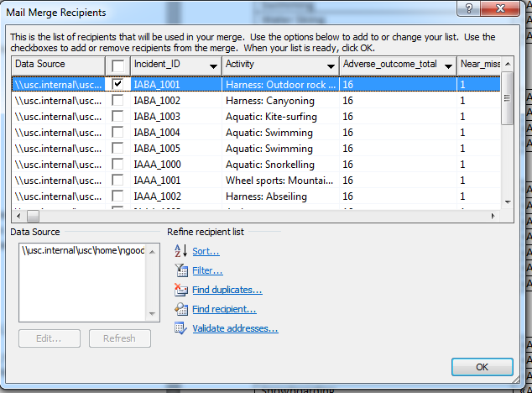The image size is (532, 393).
Task: Check the IABA_1002 recipient checkbox
Action: click(x=118, y=100)
